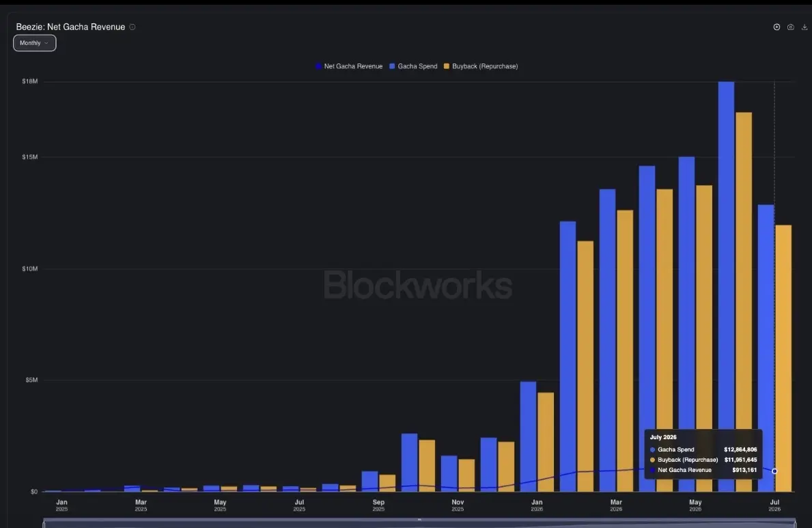Click the 'May 2026' x-axis label
The width and height of the screenshot is (812, 528).
695,505
